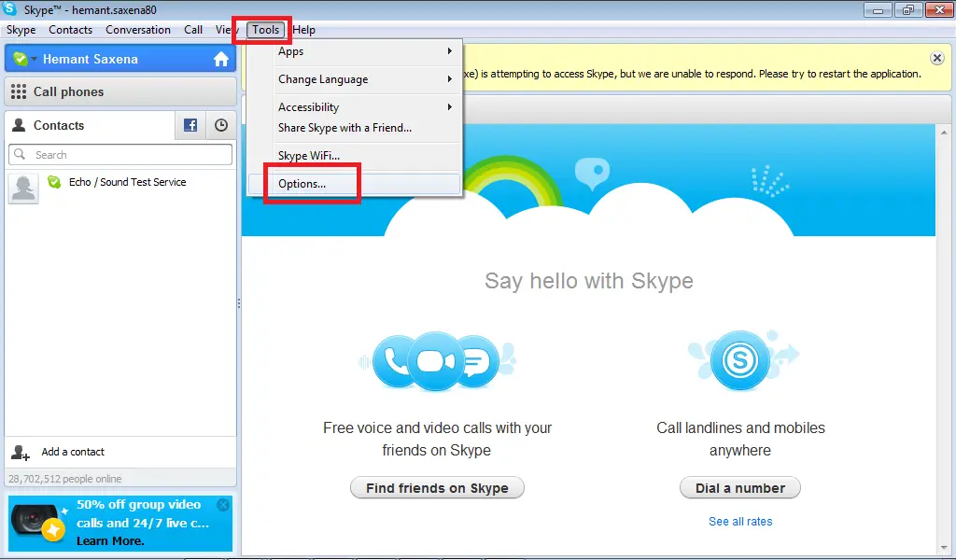
Task: Select Echo / Sound Test Service contact
Action: click(120, 189)
